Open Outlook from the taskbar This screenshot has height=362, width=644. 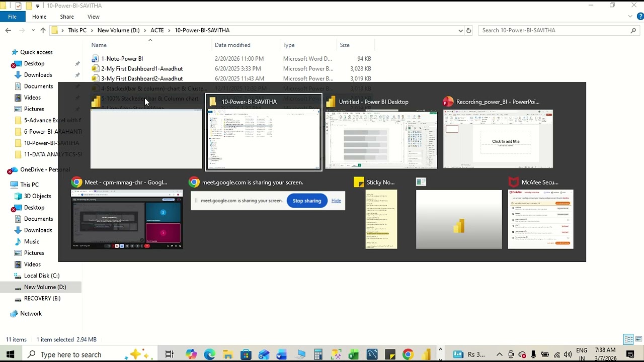tap(264, 354)
